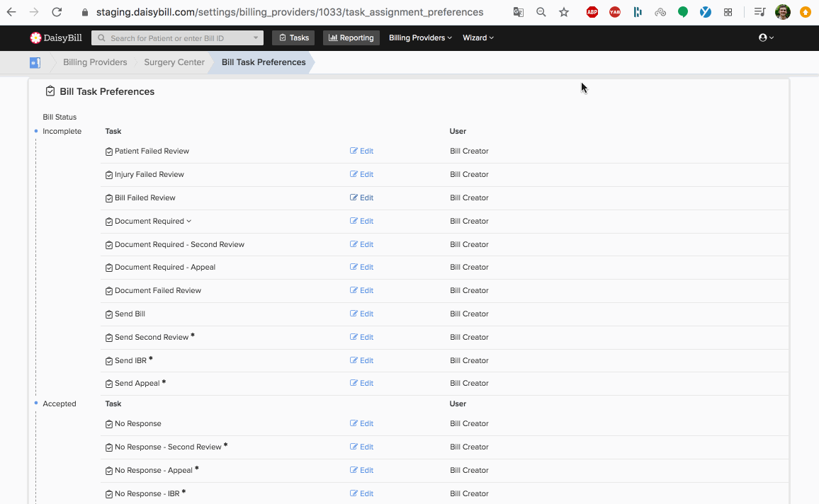
Task: Open the Wizard dropdown menu
Action: point(478,38)
